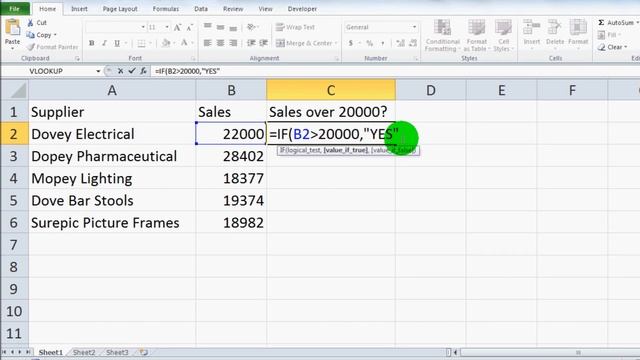Confirm formula with the checkmark Enter button
The height and width of the screenshot is (360, 640).
tap(132, 71)
